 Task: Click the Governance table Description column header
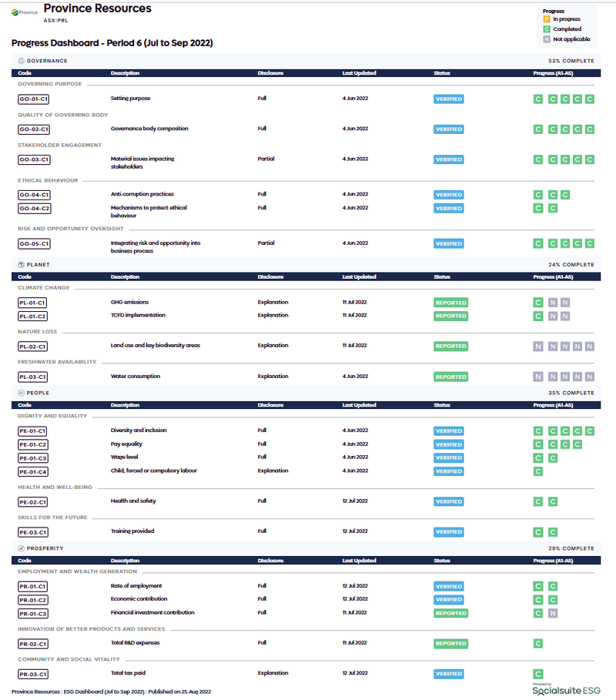coord(125,72)
